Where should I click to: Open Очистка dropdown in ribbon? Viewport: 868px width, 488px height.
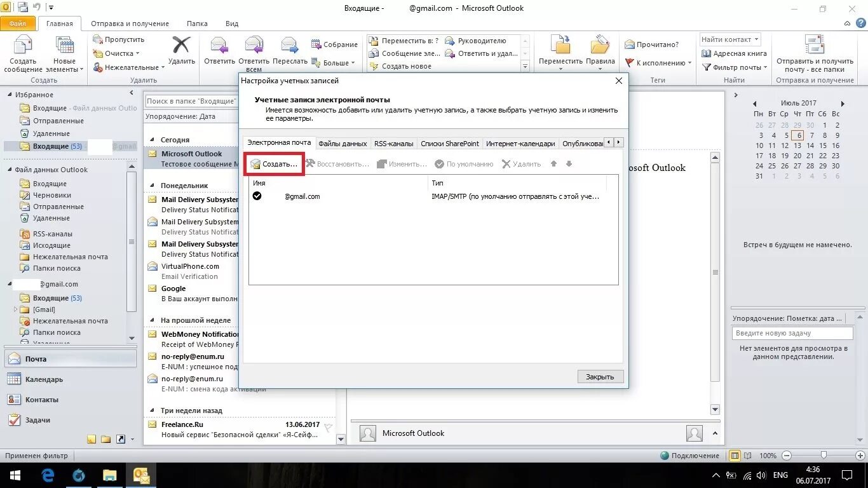(118, 53)
